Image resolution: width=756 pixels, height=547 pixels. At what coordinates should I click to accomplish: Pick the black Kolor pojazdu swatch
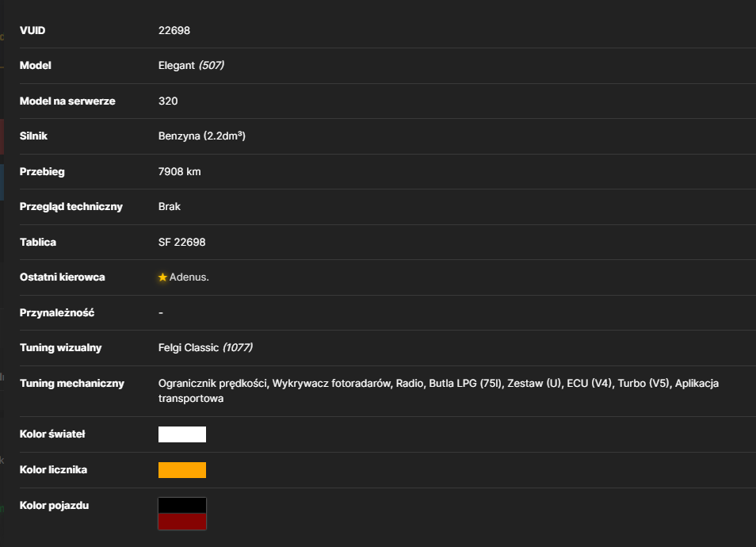[x=182, y=506]
